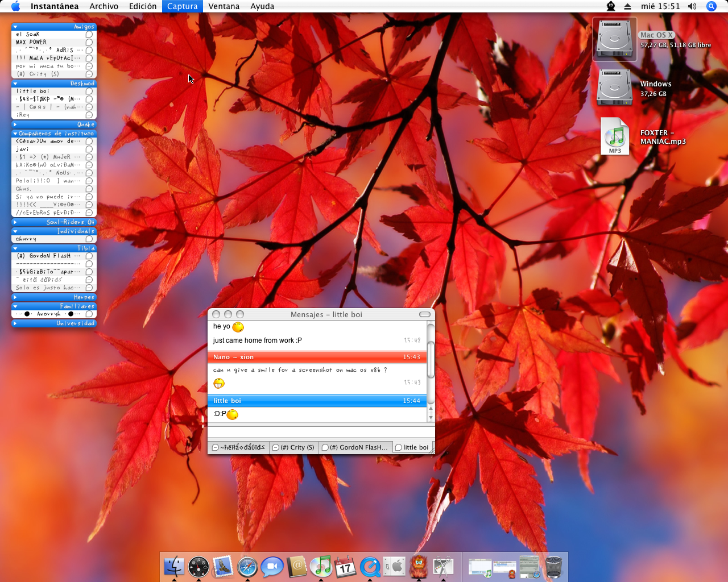Screen dimensions: 728x582
Task: Select the FOXTER - MANIAC.mp3 file
Action: pyautogui.click(x=615, y=136)
